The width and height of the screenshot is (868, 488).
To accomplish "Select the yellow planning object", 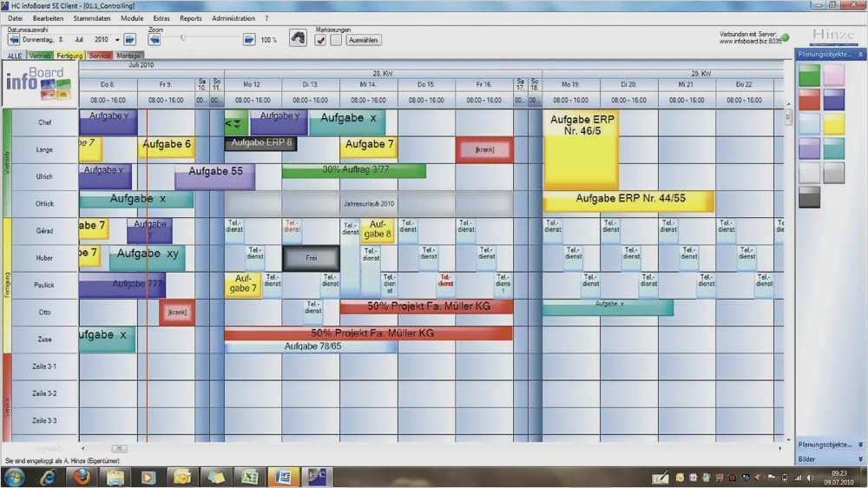I will (834, 124).
